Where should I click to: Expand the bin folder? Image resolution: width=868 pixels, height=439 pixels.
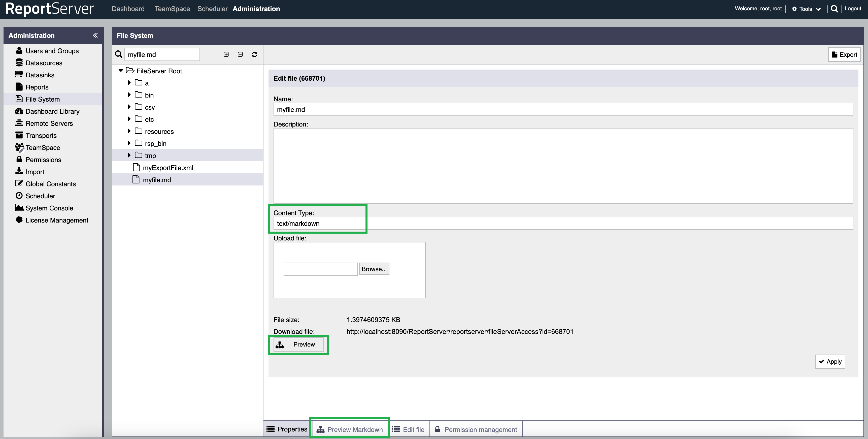pos(129,95)
